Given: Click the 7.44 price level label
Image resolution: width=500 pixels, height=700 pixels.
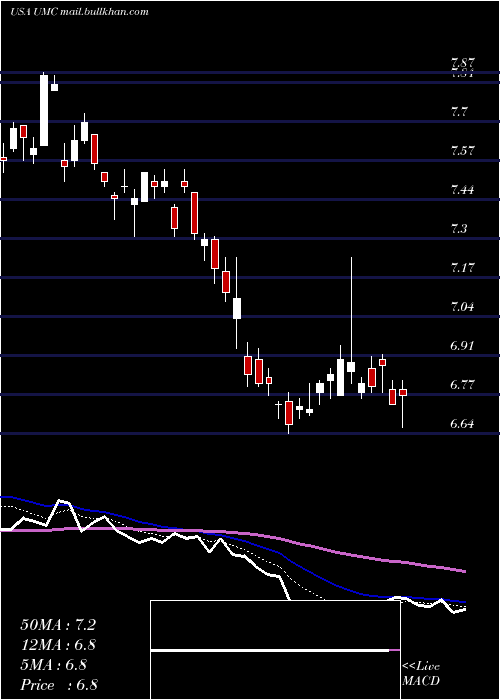Looking at the screenshot, I should pos(462,190).
